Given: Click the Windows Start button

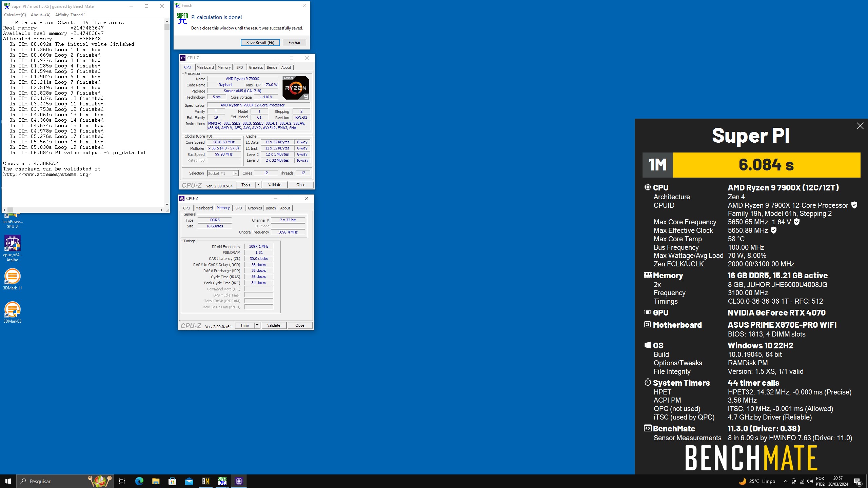Looking at the screenshot, I should [8, 481].
